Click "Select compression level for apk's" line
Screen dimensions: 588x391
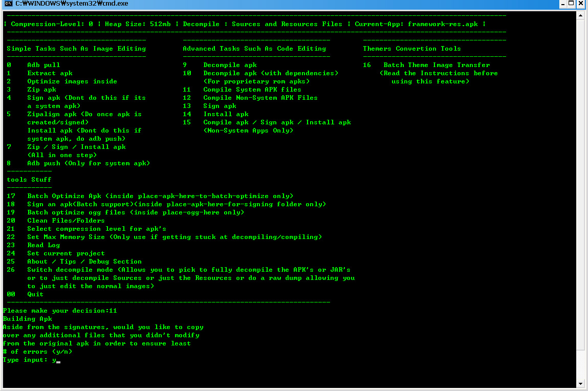click(96, 229)
